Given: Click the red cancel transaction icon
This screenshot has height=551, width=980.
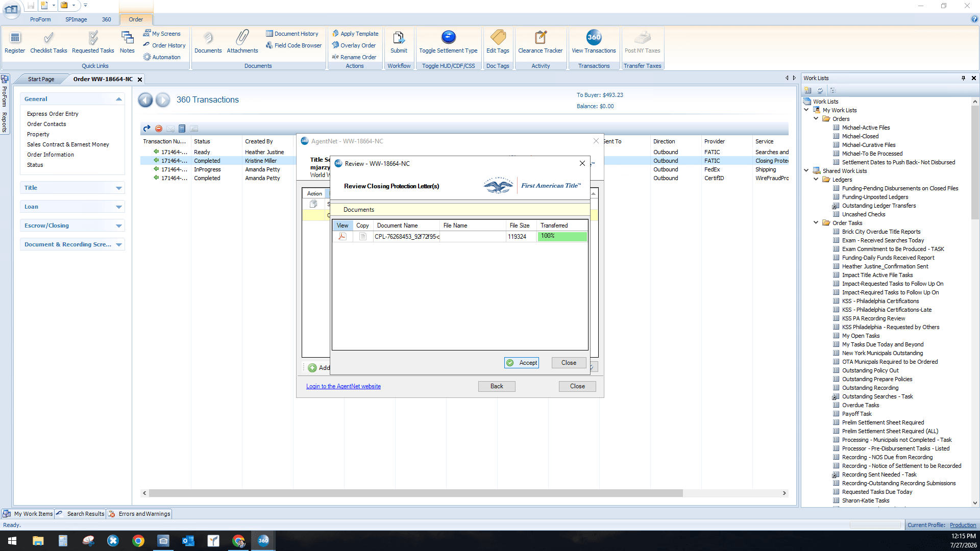Looking at the screenshot, I should coord(159,129).
